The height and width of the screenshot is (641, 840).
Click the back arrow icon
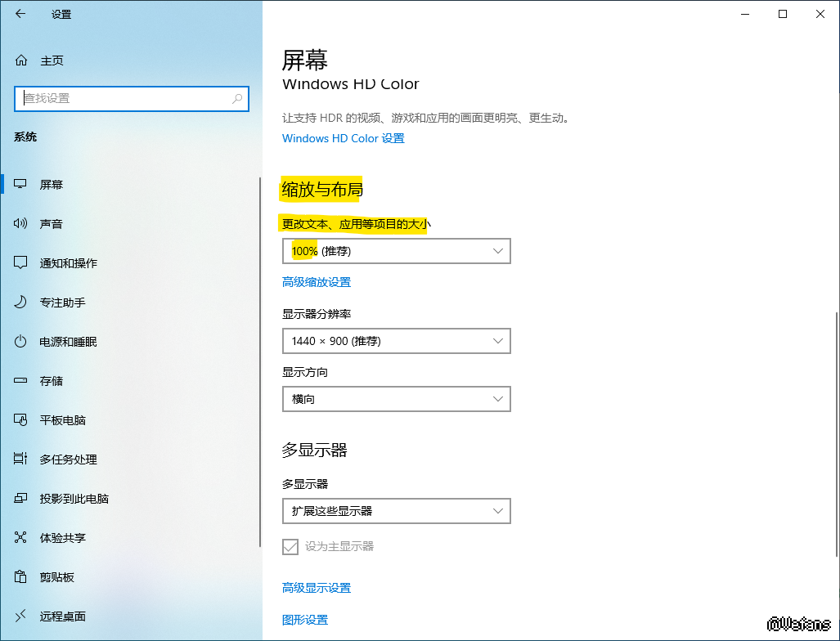20,14
